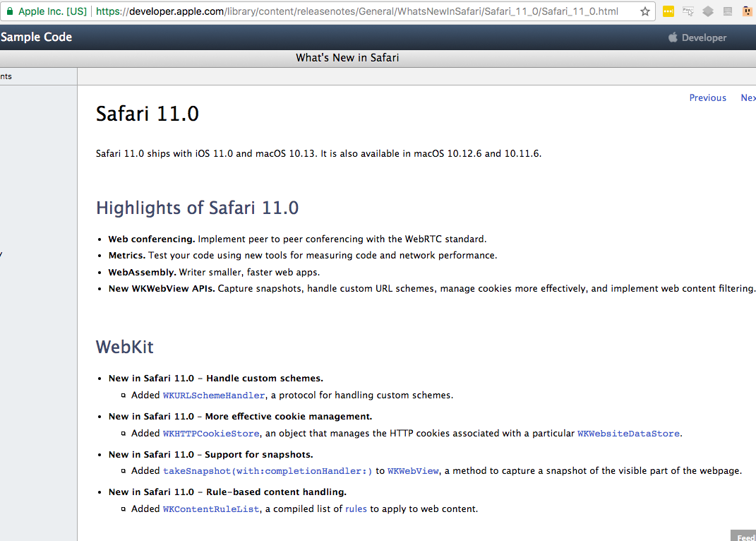This screenshot has height=541, width=756.
Task: Open the gray newspaper-style extension icon
Action: point(728,11)
